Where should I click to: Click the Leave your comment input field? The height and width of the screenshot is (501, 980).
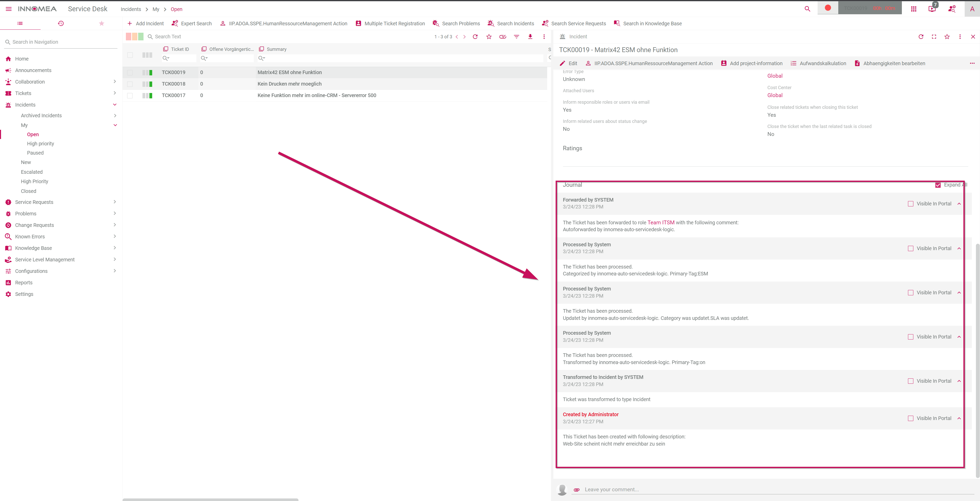coord(723,489)
